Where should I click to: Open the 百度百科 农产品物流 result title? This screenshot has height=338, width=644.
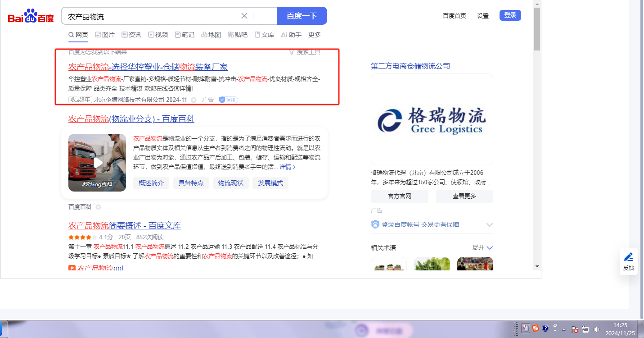coord(131,119)
